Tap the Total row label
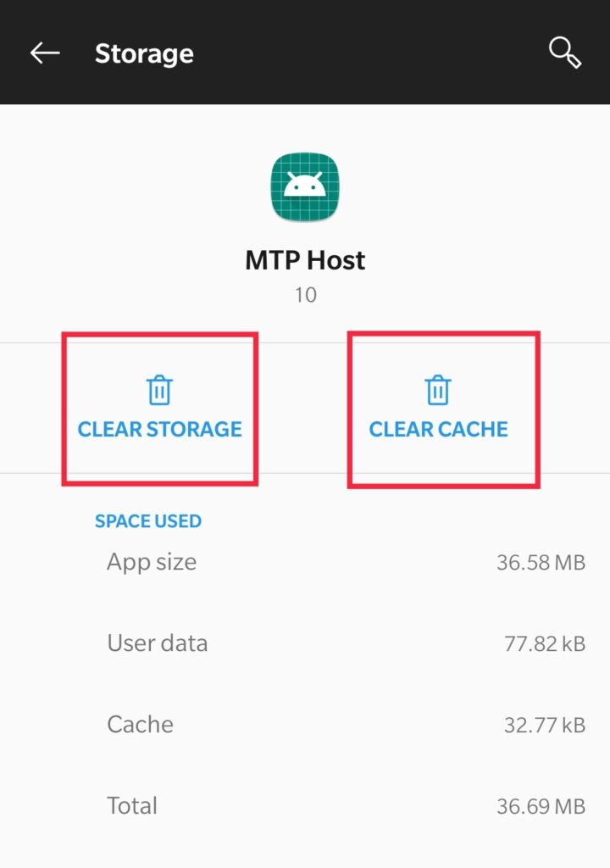The image size is (610, 868). 131,806
